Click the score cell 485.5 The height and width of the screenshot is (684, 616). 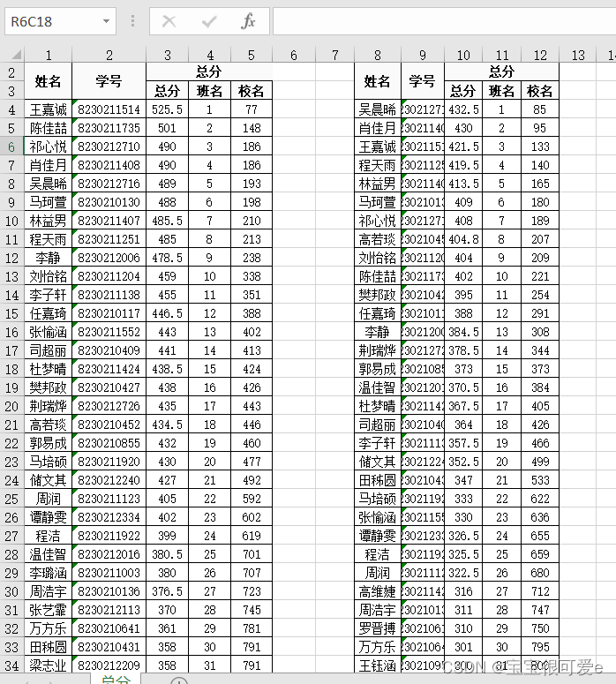(167, 221)
